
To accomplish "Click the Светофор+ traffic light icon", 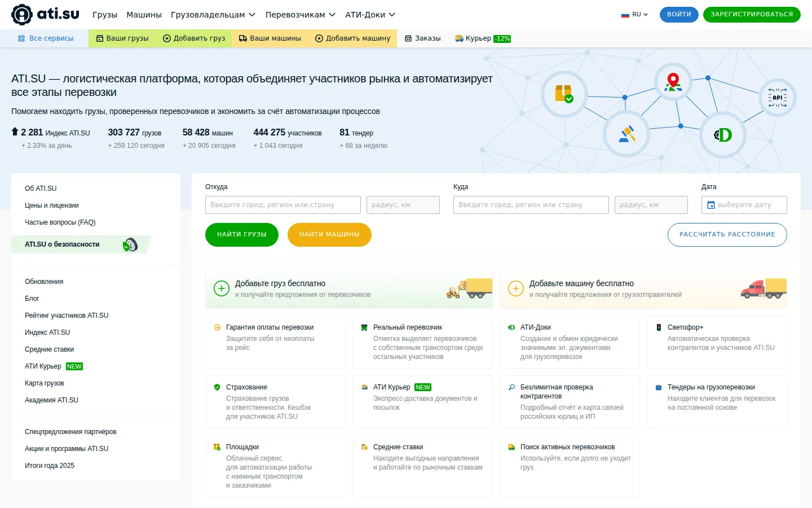I will (659, 327).
